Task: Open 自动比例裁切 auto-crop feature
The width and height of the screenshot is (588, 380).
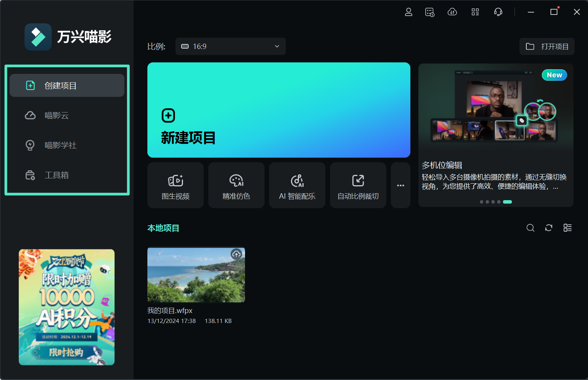Action: point(358,185)
